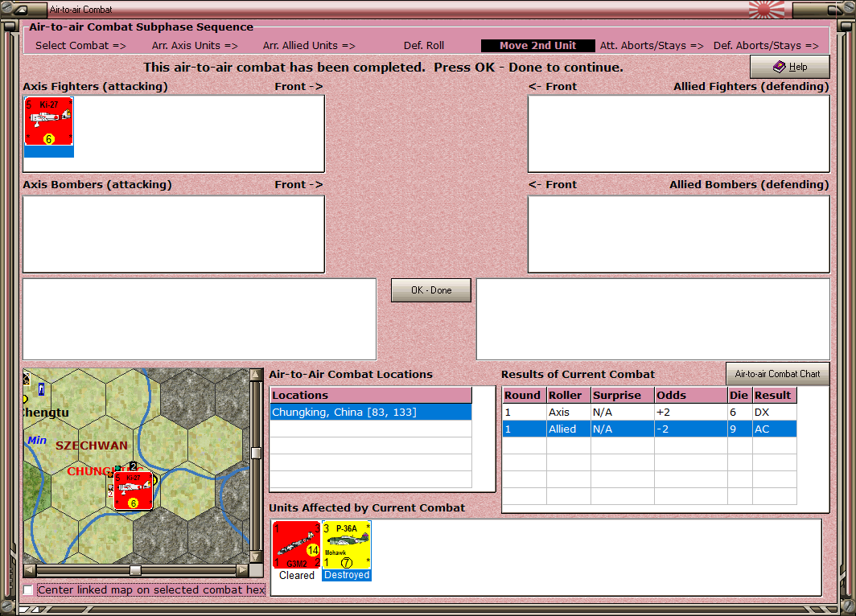Viewport: 856px width, 616px height.
Task: Click the Def. Aborts/Stays subphase step
Action: point(766,45)
